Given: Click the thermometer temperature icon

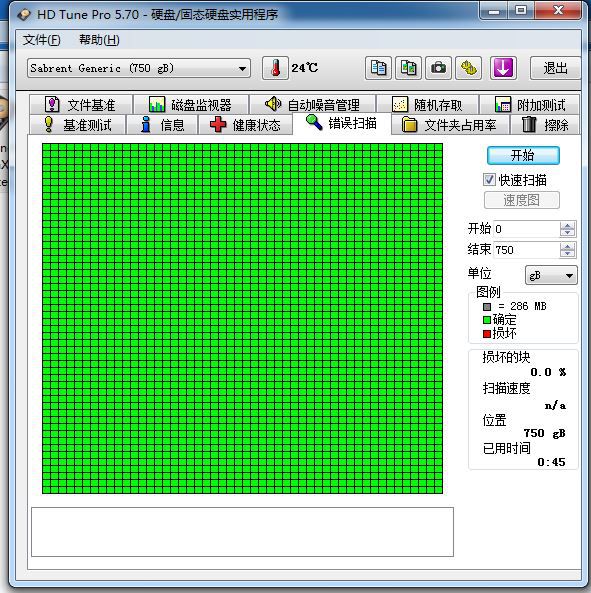Looking at the screenshot, I should [x=275, y=68].
